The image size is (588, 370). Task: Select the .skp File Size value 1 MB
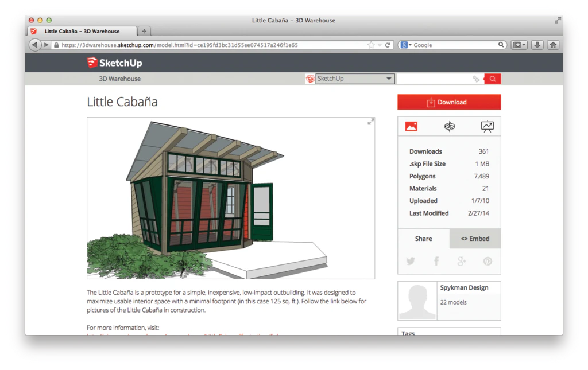coord(482,163)
